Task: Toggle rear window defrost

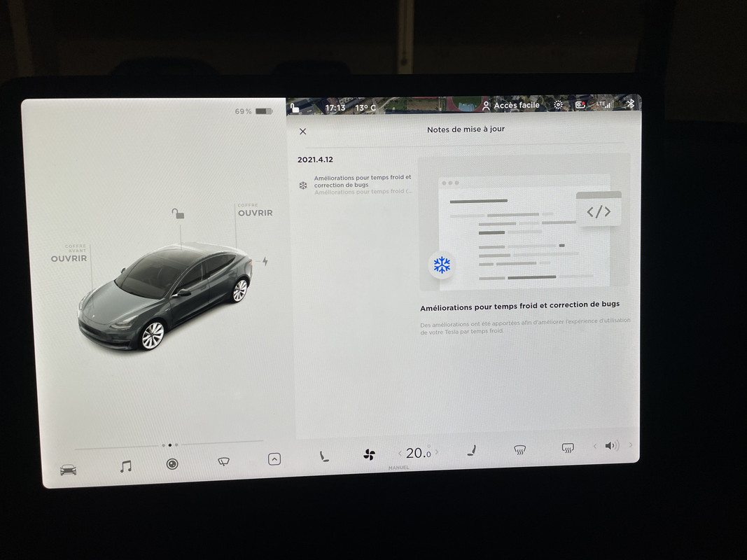Action: tap(568, 447)
